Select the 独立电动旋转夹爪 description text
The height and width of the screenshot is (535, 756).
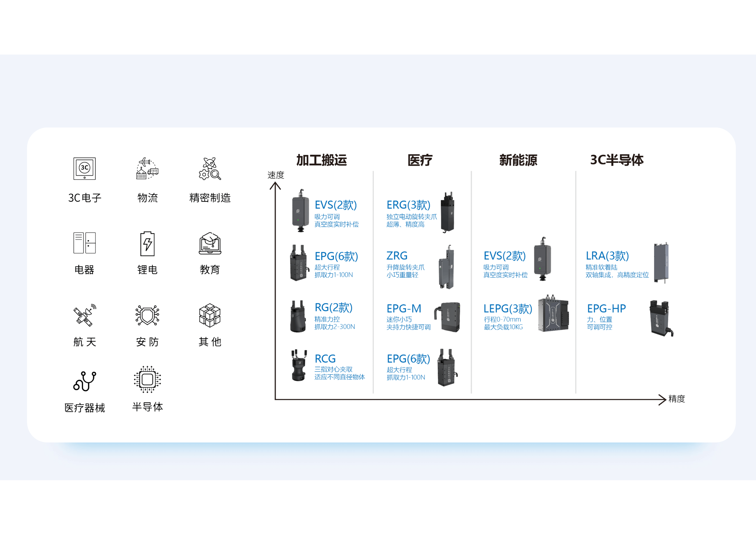click(412, 217)
